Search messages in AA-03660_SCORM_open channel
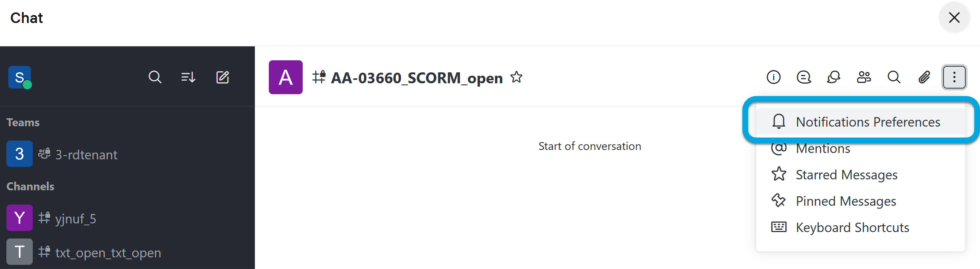The width and height of the screenshot is (980, 269). 894,77
